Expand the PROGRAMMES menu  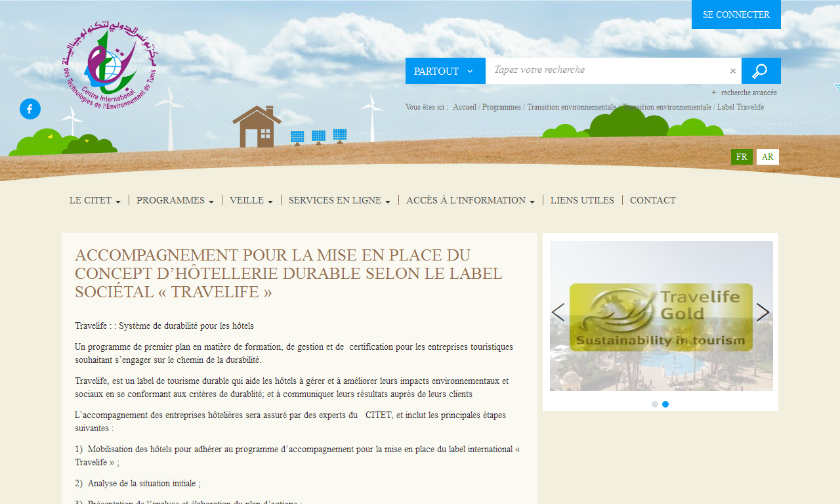(175, 200)
